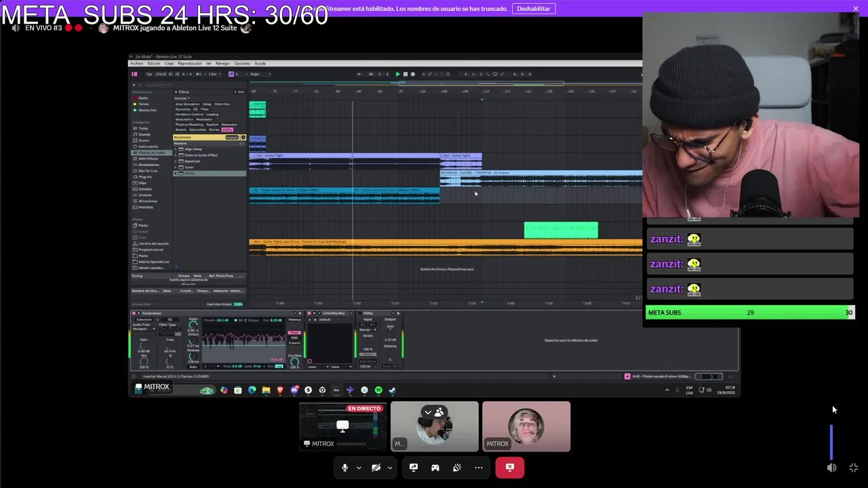Image resolution: width=868 pixels, height=488 pixels.
Task: Click Brave browser icon in streamed taskbar
Action: point(280,390)
